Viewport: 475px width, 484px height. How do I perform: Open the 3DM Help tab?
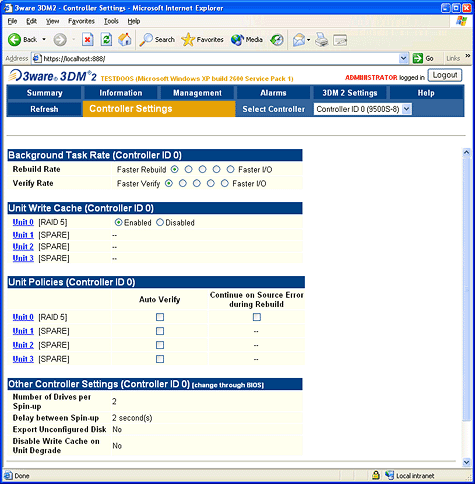[426, 93]
